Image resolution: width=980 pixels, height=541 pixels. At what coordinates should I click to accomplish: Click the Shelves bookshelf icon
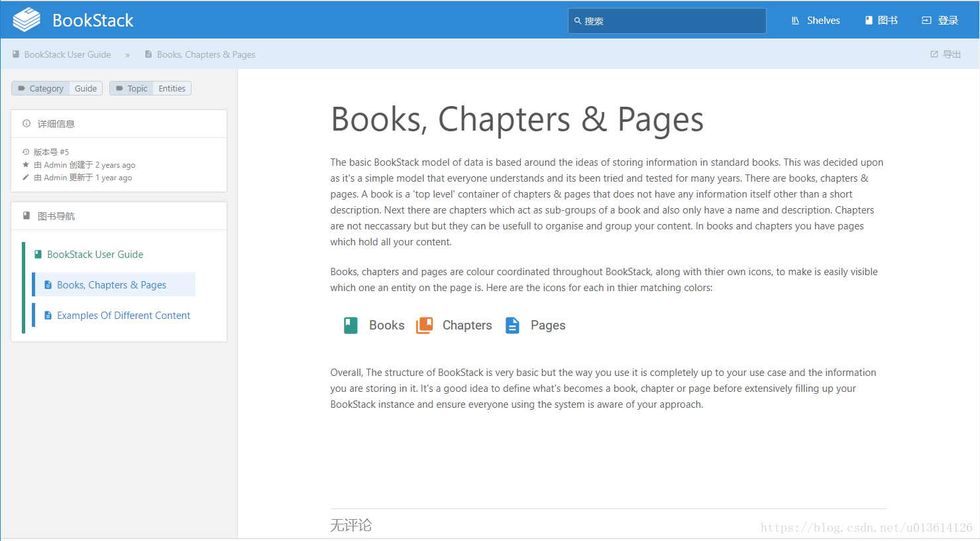point(795,21)
